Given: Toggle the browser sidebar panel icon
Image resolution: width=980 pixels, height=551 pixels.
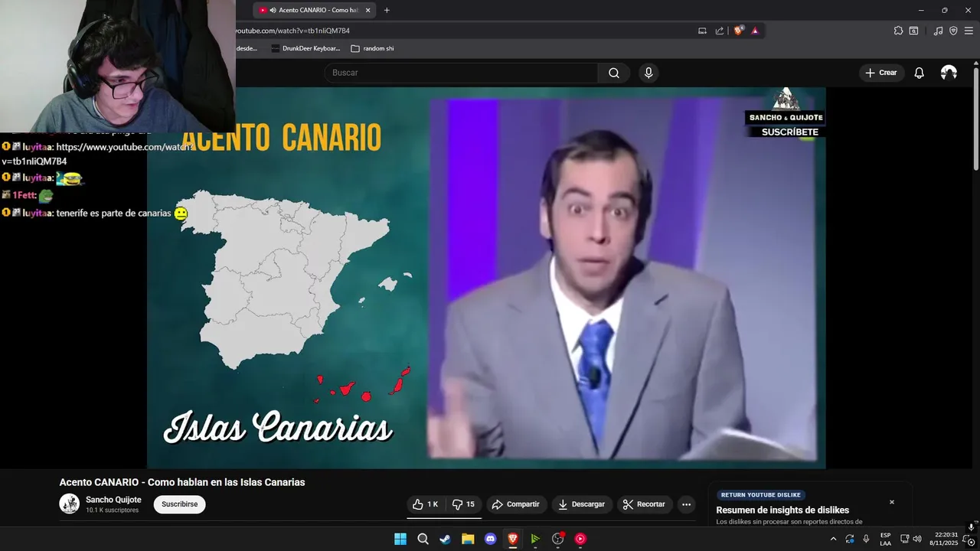Looking at the screenshot, I should pyautogui.click(x=913, y=31).
